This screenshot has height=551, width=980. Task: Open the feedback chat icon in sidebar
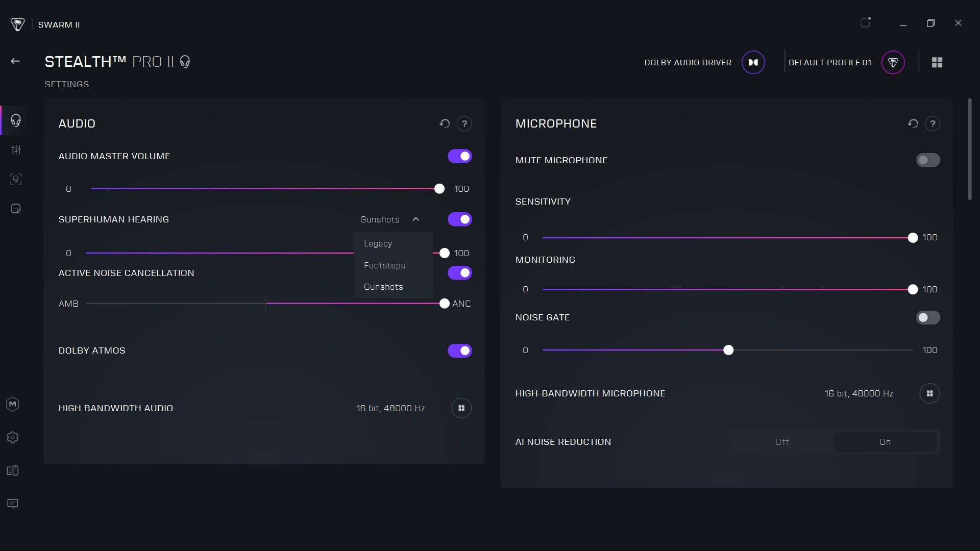tap(13, 504)
